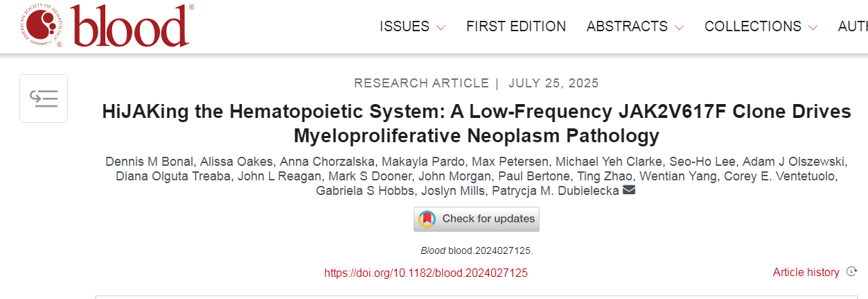Click the article title heading
Image resolution: width=868 pixels, height=299 pixels.
(477, 123)
